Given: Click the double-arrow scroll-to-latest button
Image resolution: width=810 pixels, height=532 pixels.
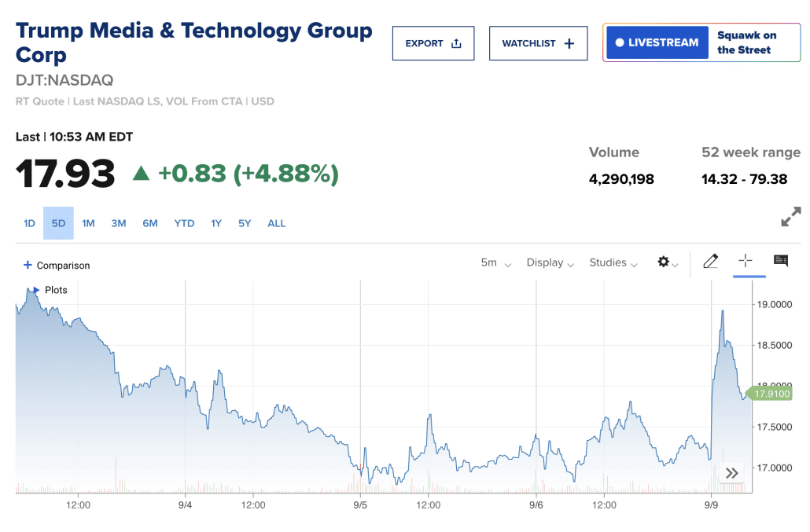Looking at the screenshot, I should point(731,473).
